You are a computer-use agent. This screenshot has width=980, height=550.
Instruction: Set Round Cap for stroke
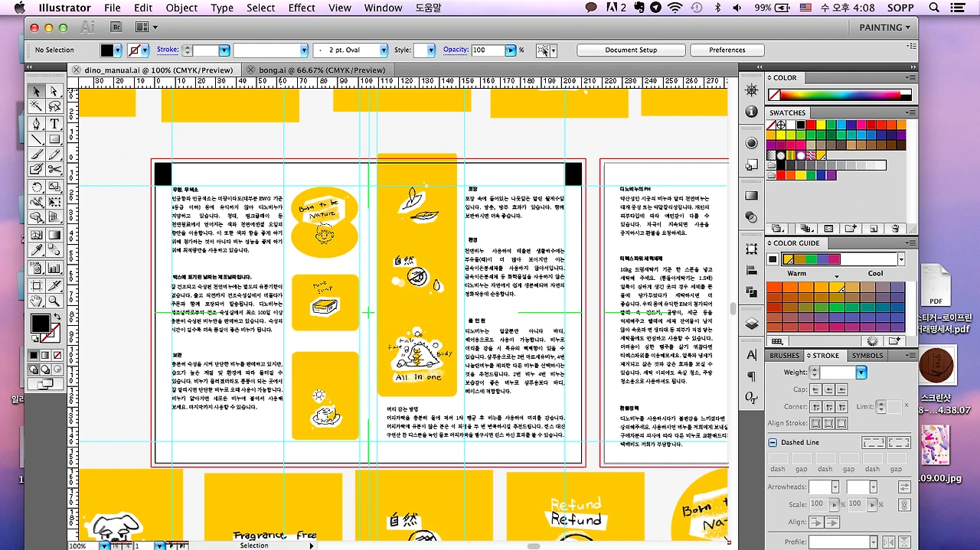828,390
